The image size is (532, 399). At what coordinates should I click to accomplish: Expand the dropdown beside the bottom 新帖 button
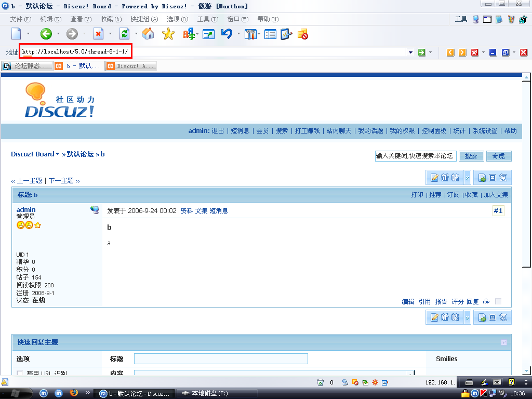(467, 317)
